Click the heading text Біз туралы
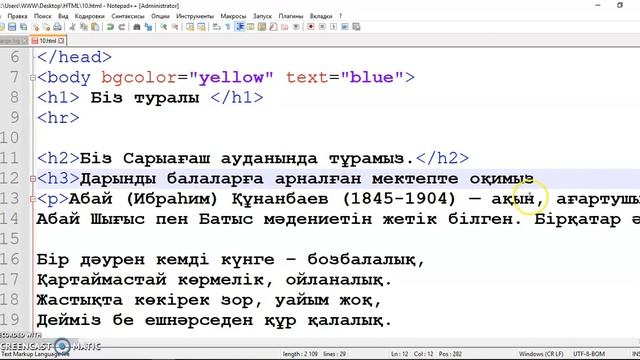The height and width of the screenshot is (360, 640). [145, 98]
